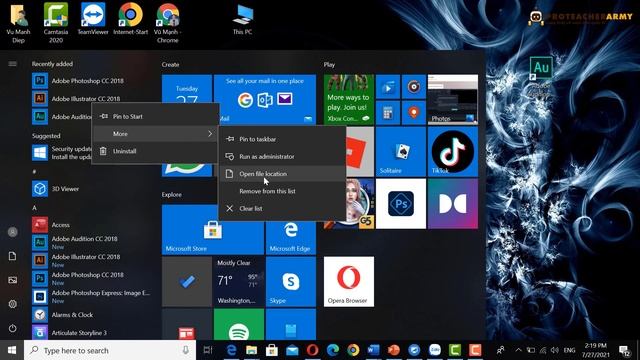Open the user account icon in Start sidebar

pyautogui.click(x=13, y=232)
